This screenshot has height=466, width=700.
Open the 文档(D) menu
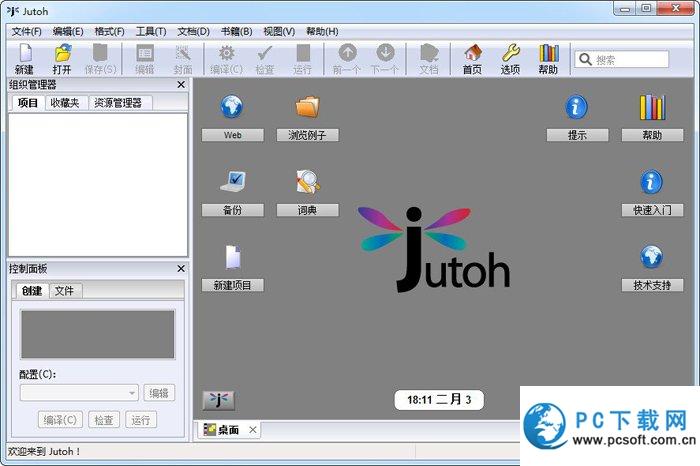(x=193, y=32)
